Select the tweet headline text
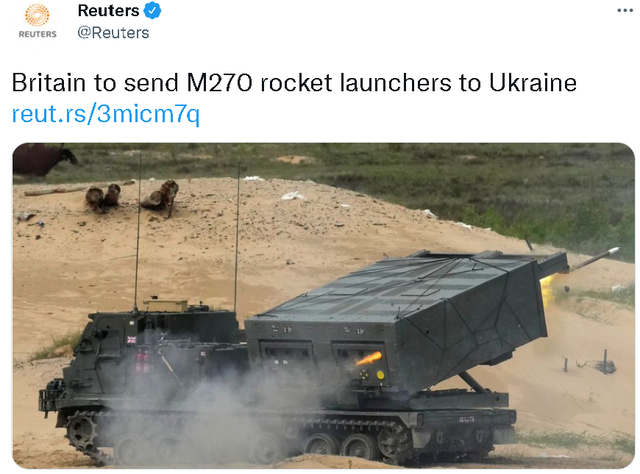This screenshot has height=474, width=640. (x=294, y=83)
